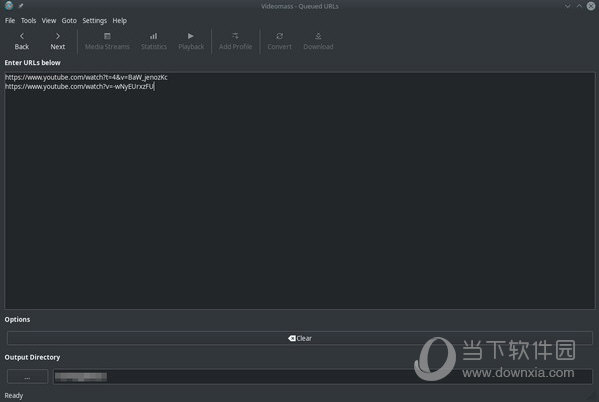Click the first YouTube URL line ending BaW_jenozKc

pyautogui.click(x=86, y=77)
